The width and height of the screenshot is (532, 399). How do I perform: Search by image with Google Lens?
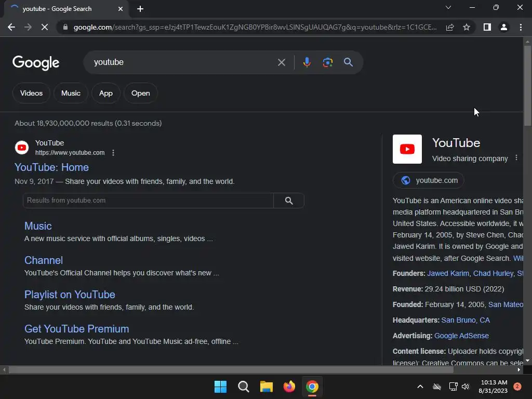[327, 62]
